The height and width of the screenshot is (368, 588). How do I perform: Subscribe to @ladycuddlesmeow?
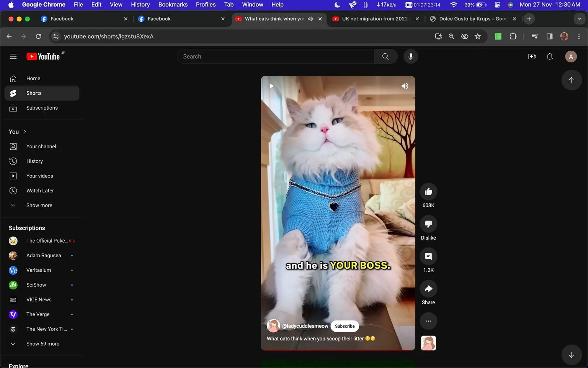tap(344, 326)
